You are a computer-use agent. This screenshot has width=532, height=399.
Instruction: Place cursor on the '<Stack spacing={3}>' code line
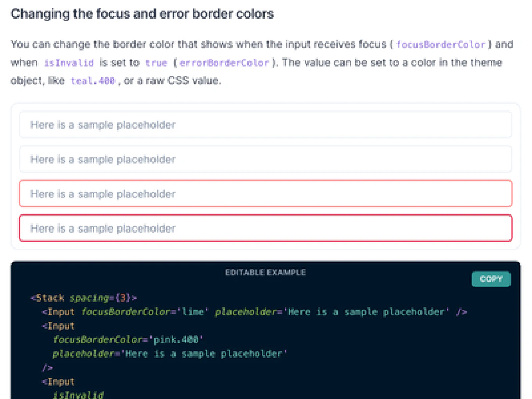click(x=84, y=298)
